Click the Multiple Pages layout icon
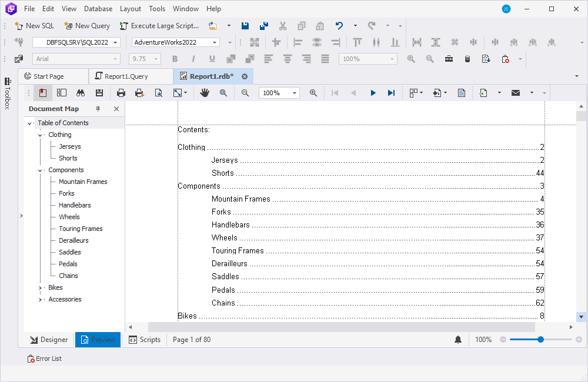Image resolution: width=588 pixels, height=382 pixels. coord(413,93)
